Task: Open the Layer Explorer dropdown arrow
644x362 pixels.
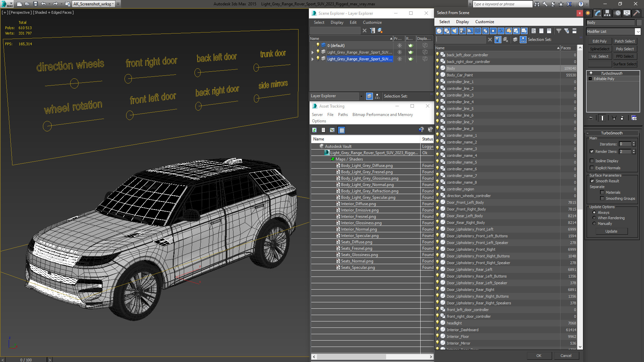Action: 361,96
